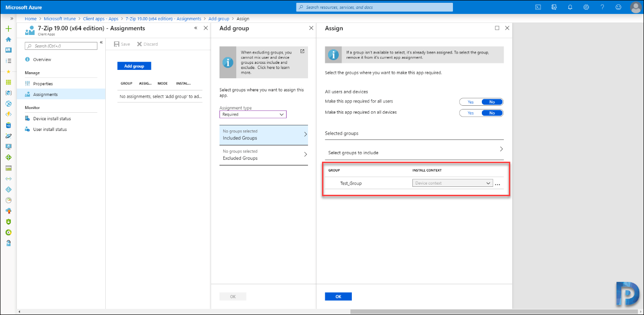Open notifications bell icon
Image resolution: width=644 pixels, height=315 pixels.
(570, 7)
